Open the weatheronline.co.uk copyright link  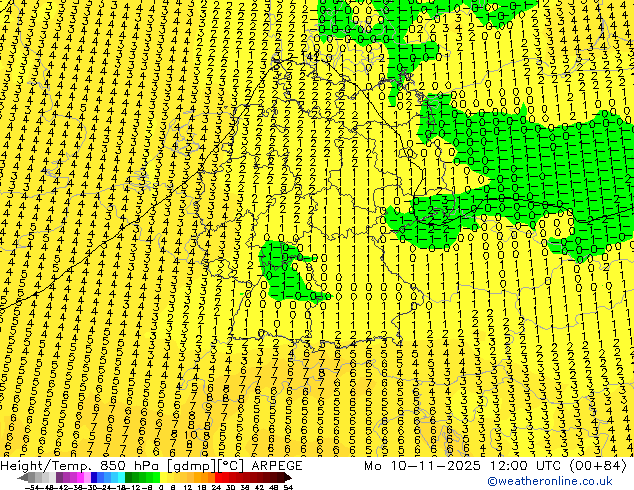tap(550, 481)
